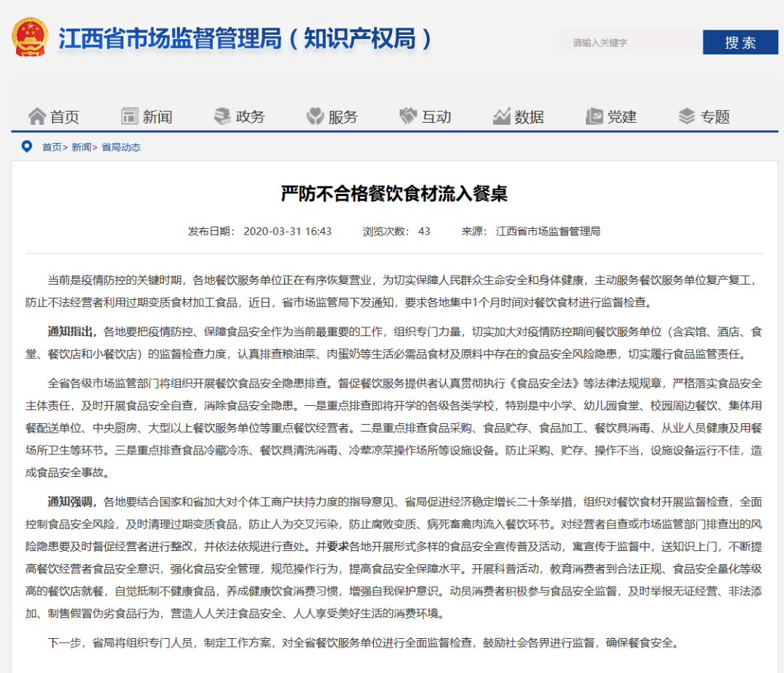
Task: Click the chart icon beside 数据
Action: pos(500,116)
